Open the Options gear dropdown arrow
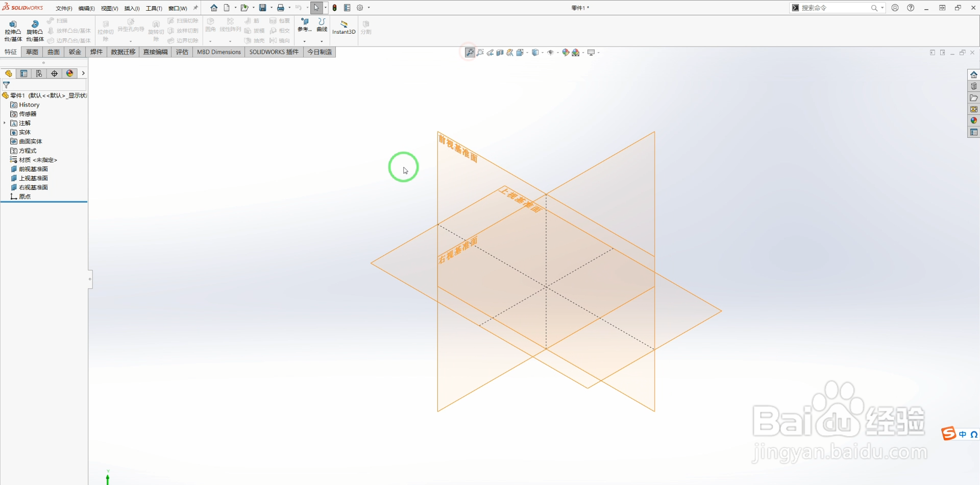 click(369, 8)
